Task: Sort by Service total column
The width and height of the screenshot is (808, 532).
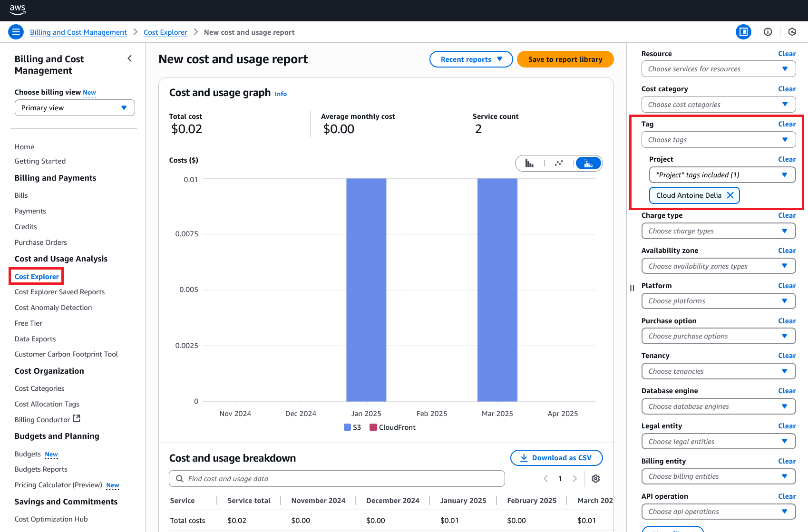Action: click(249, 501)
